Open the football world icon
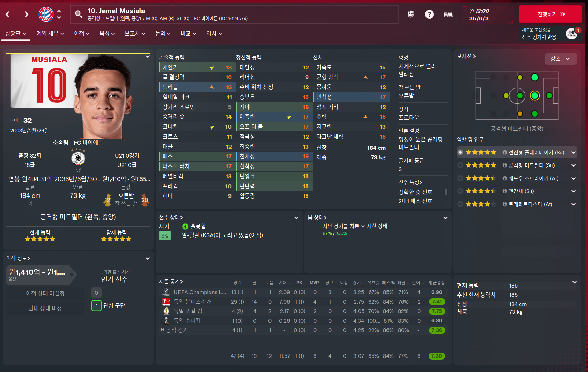The image size is (588, 372). 411,14
